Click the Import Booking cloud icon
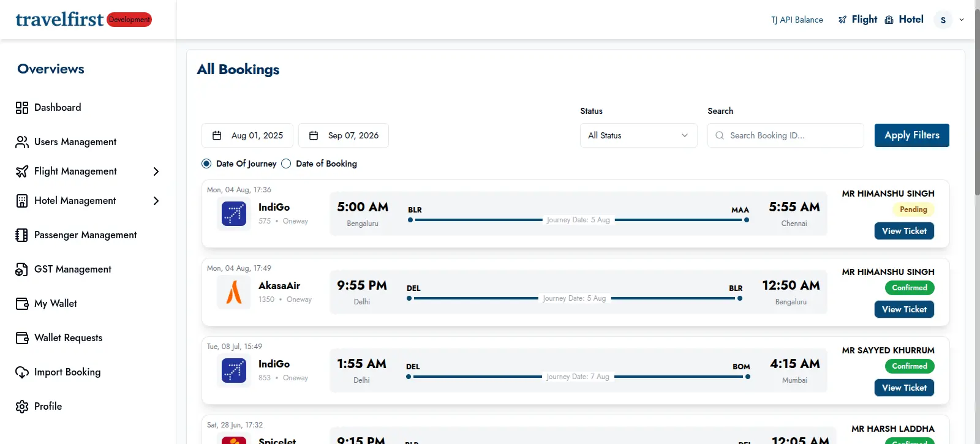Screen dimensions: 980x444 (22, 372)
